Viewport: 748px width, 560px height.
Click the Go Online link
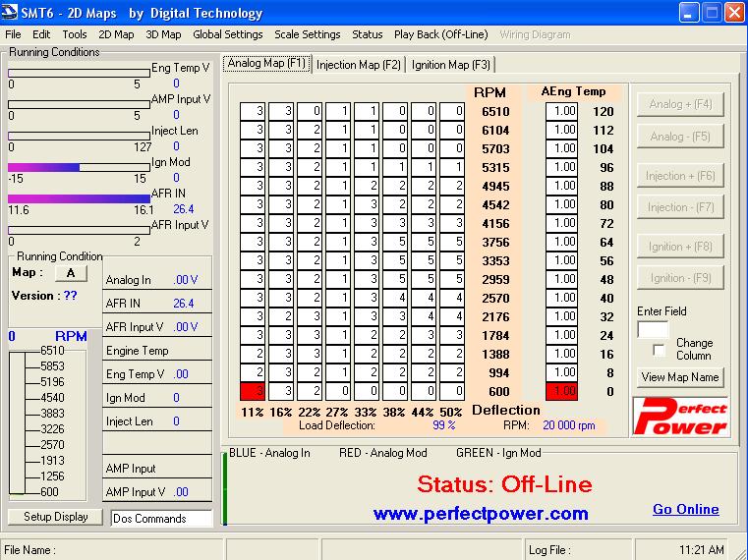(685, 509)
